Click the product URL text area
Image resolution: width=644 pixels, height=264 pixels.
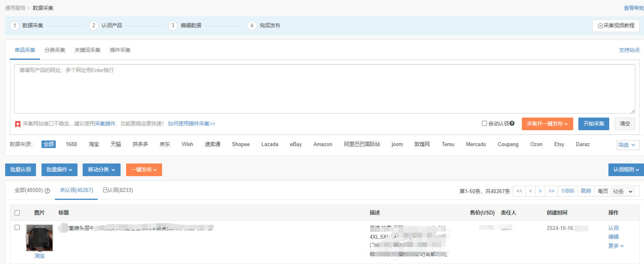coord(325,89)
